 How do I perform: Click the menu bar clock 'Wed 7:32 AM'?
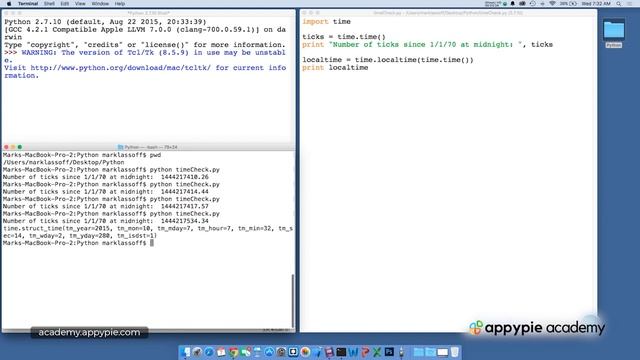click(596, 4)
